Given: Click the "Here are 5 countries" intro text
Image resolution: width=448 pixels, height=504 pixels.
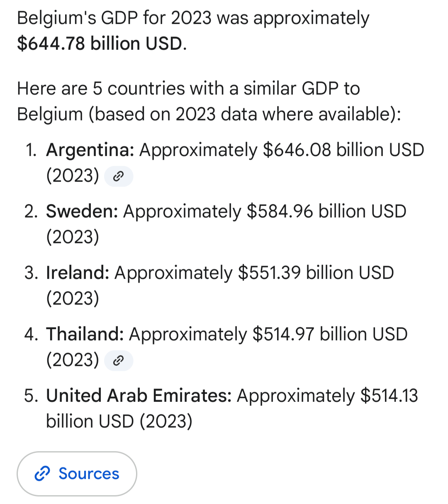Looking at the screenshot, I should (188, 88).
